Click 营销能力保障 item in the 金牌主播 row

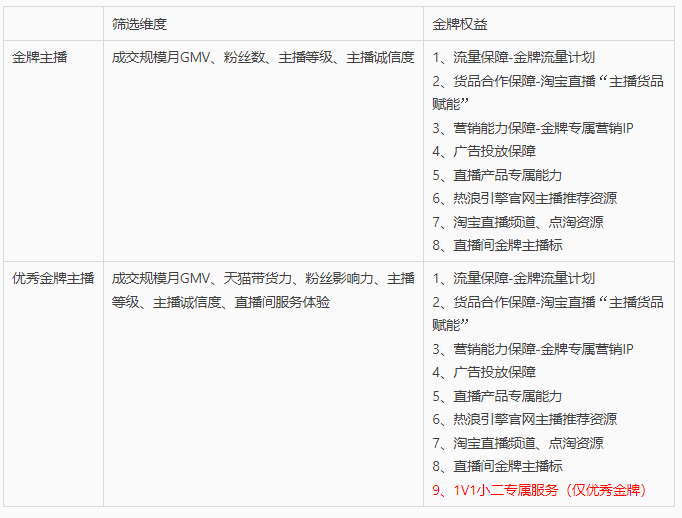point(533,127)
